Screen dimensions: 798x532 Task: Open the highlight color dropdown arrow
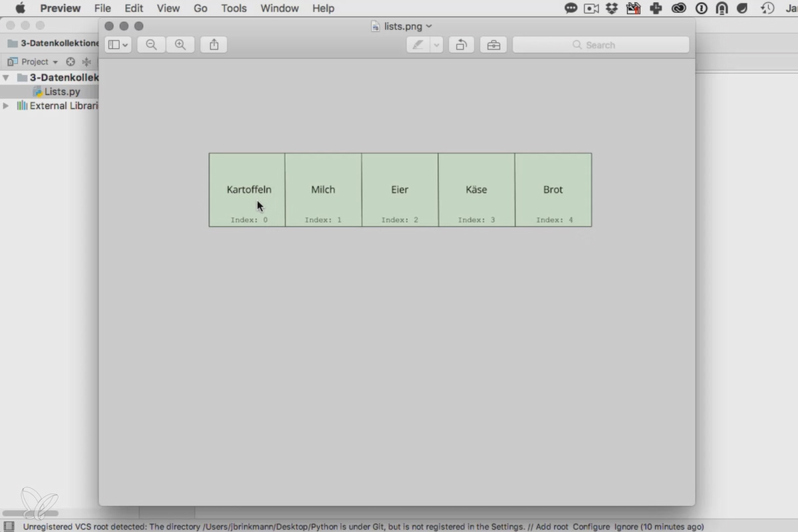[x=436, y=45]
